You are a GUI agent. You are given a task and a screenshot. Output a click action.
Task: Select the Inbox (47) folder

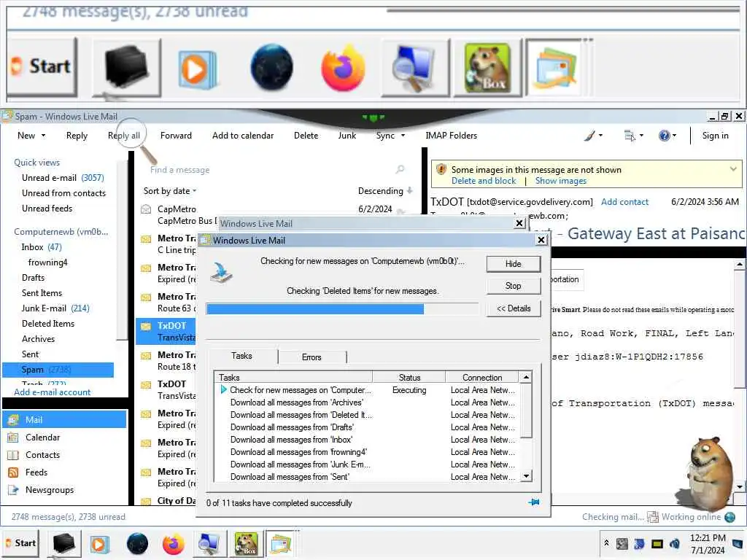(x=42, y=247)
